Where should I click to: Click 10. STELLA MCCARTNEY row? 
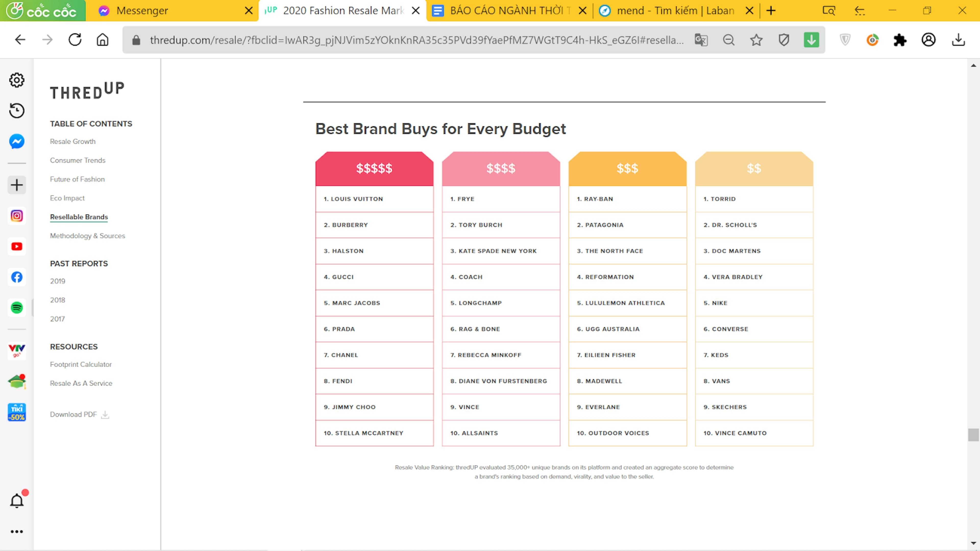374,433
